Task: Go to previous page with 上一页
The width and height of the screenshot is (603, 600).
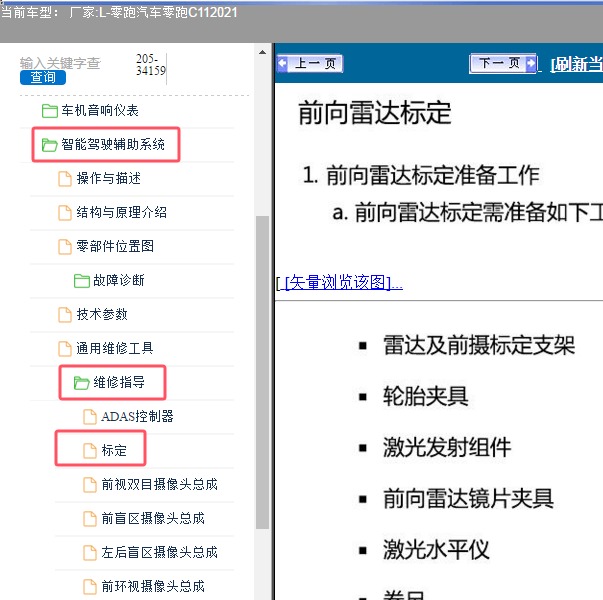Action: [310, 63]
